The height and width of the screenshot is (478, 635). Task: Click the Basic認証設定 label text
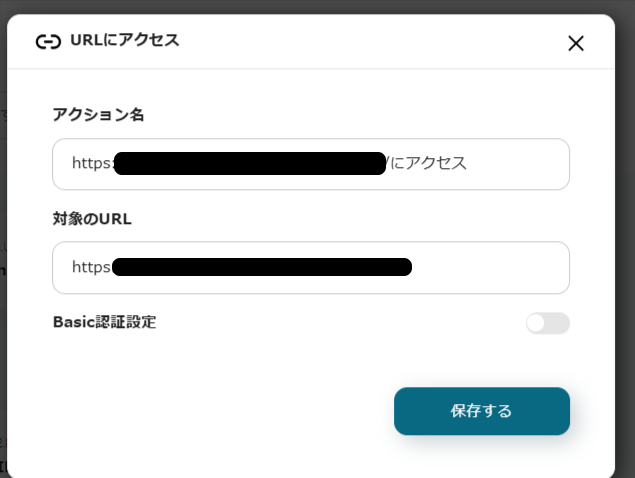click(104, 322)
